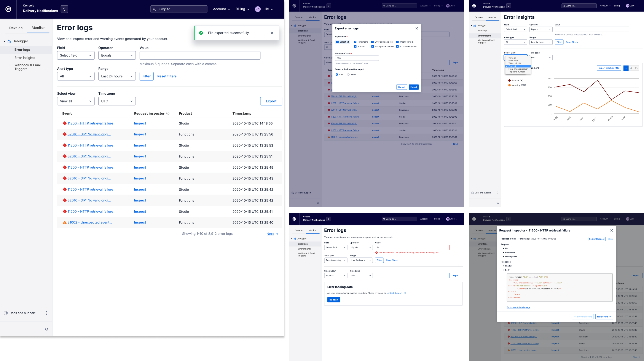Uncheck the Product export field checkbox
Screen dimensions: 644x361
pyautogui.click(x=355, y=46)
